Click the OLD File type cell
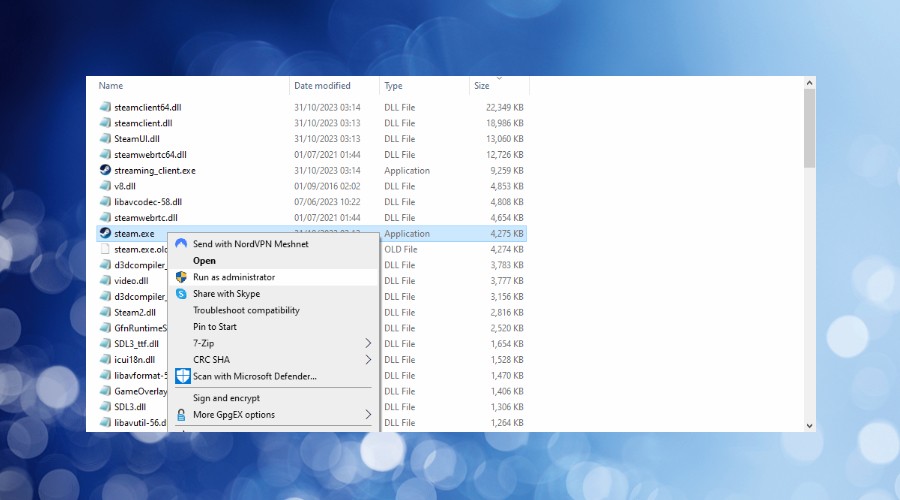 pos(401,249)
